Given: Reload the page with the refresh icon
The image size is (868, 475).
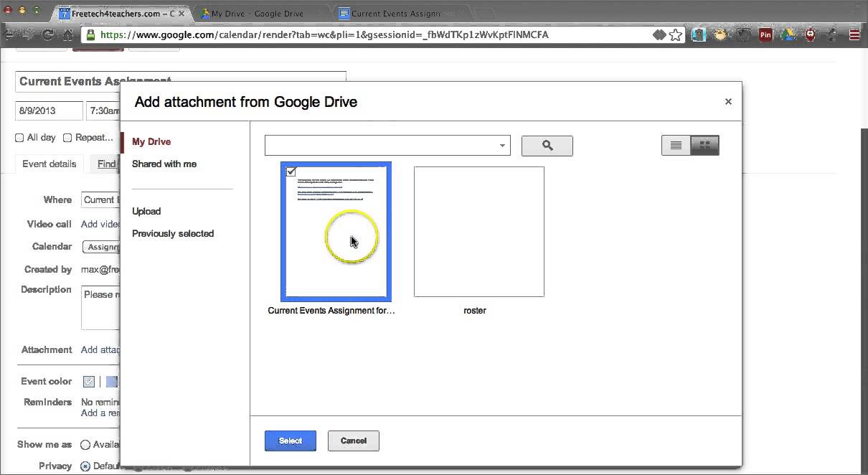Looking at the screenshot, I should pos(49,34).
